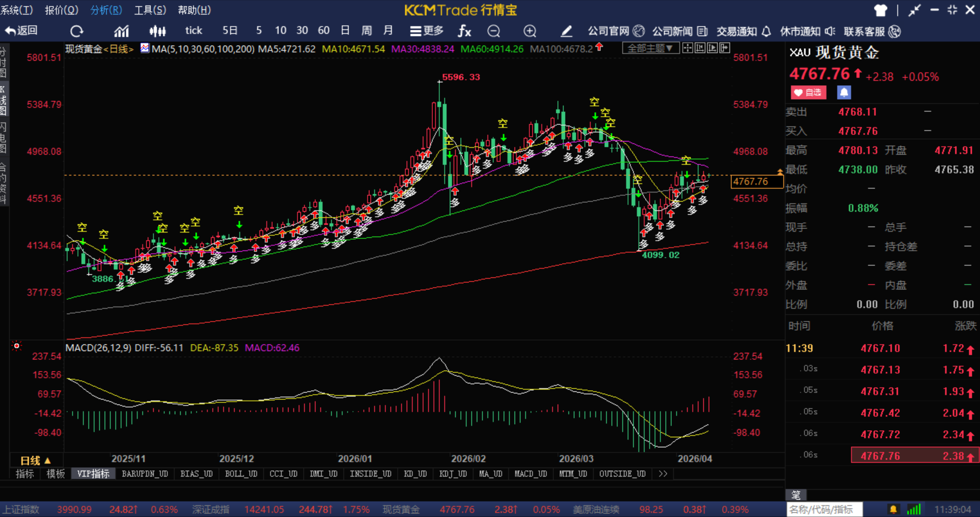Screen dimensions: 980x517
Task: Expand the 日线 period selector
Action: pos(35,460)
